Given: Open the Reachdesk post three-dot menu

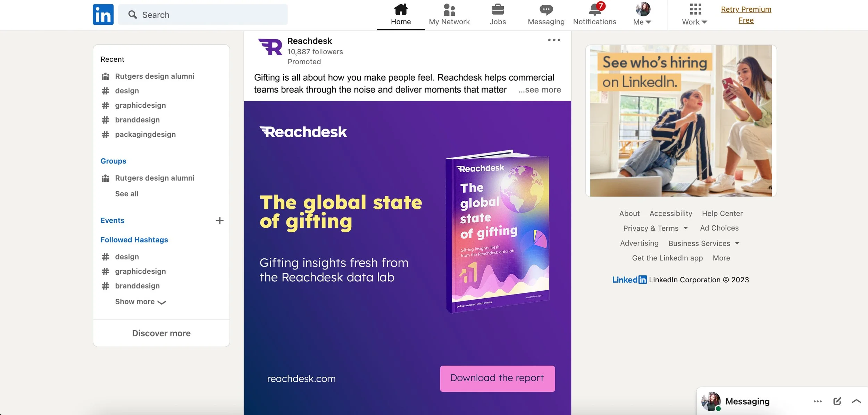Looking at the screenshot, I should 554,40.
